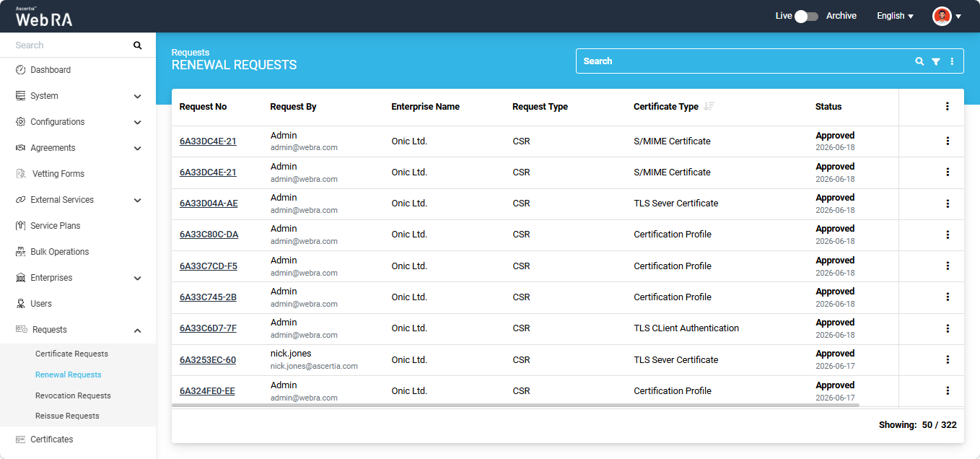Image resolution: width=980 pixels, height=459 pixels.
Task: Click TLS CLient Authentication cell
Action: 686,328
